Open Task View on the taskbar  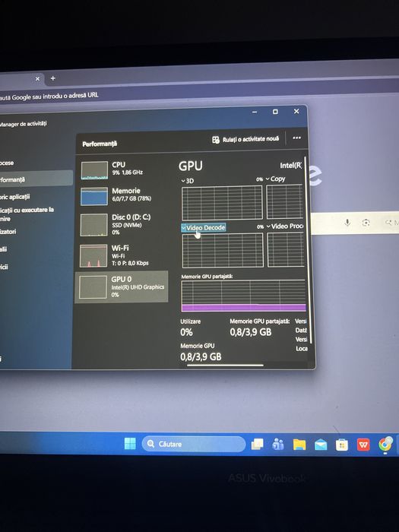257,444
